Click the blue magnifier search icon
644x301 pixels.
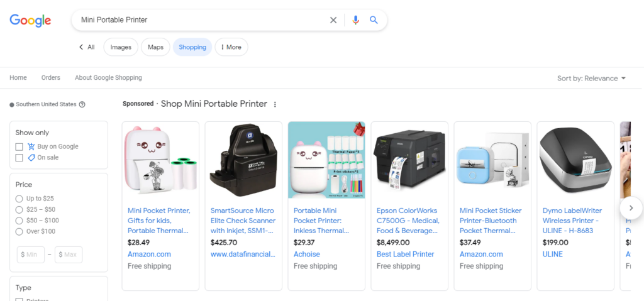tap(374, 19)
